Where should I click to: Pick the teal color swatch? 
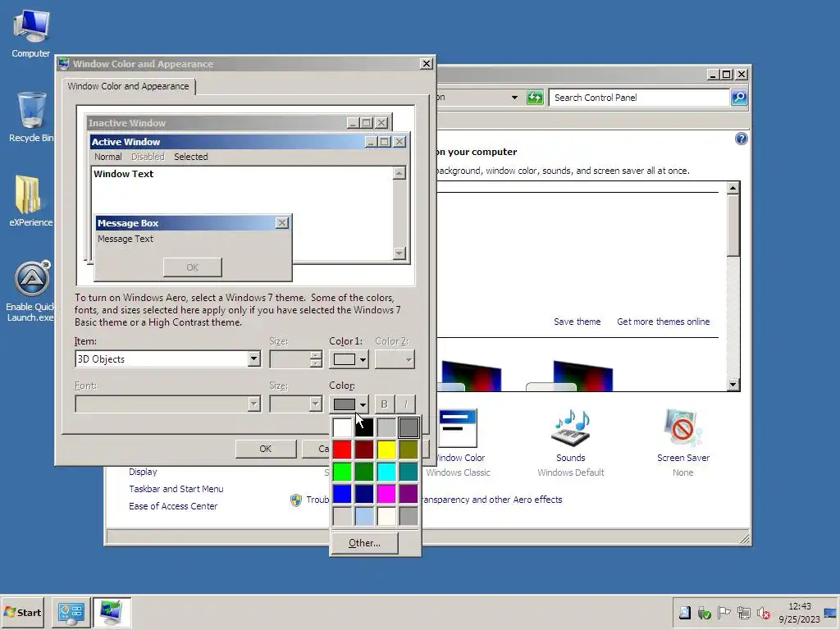pyautogui.click(x=409, y=472)
